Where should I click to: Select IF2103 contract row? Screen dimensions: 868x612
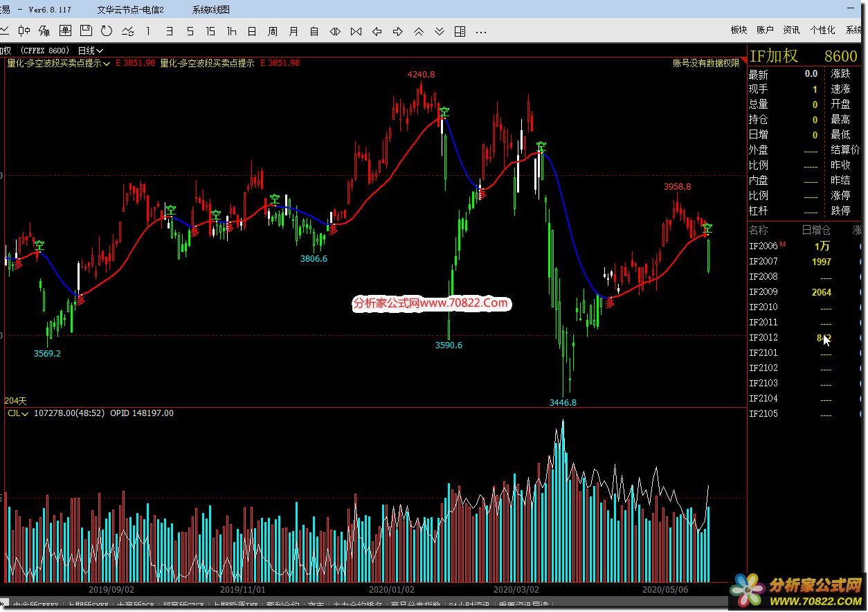point(804,383)
